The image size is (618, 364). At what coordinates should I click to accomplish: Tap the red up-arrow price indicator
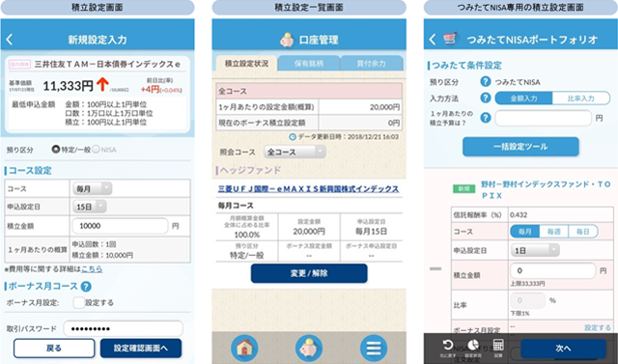[x=102, y=84]
